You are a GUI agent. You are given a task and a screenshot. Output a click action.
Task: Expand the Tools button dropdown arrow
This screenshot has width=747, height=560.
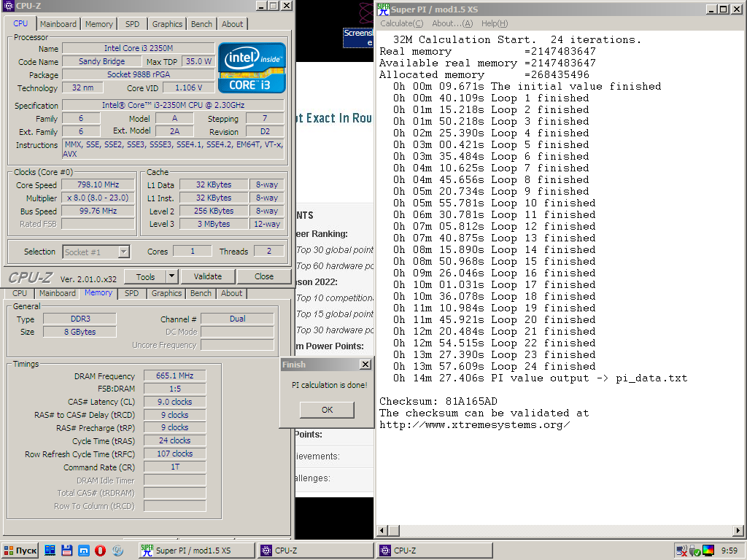click(171, 276)
